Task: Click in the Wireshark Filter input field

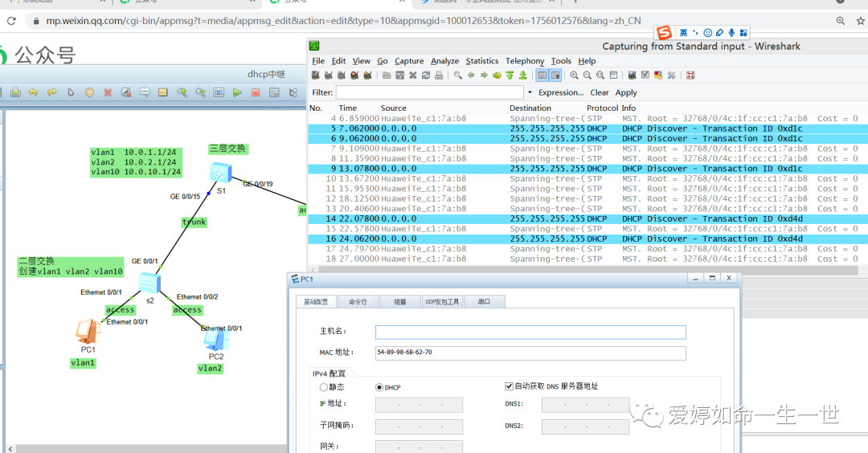Action: click(x=429, y=92)
